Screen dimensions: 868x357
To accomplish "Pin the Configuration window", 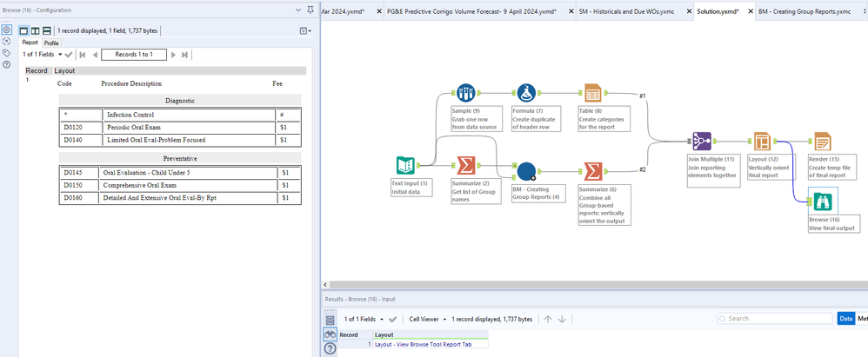I will pos(310,10).
